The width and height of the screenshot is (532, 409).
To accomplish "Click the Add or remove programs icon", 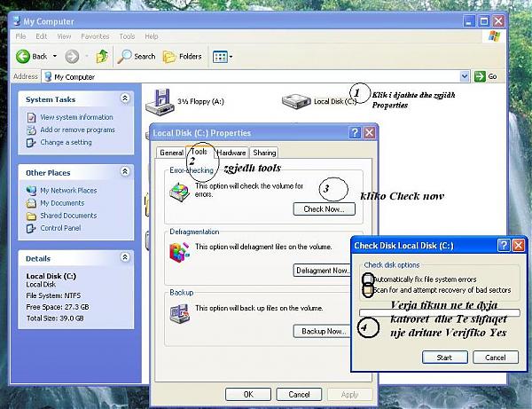I will click(31, 130).
